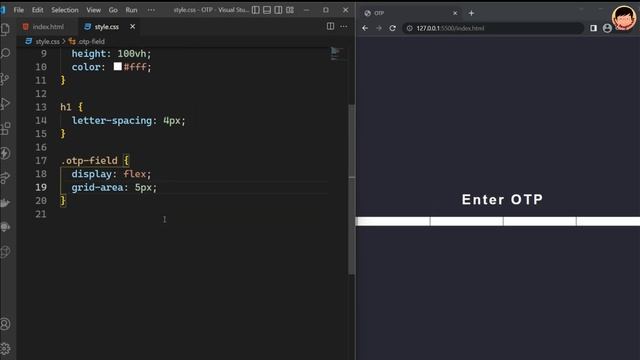Click the third OTP input box
Viewport: 640px width, 360px height.
click(540, 221)
